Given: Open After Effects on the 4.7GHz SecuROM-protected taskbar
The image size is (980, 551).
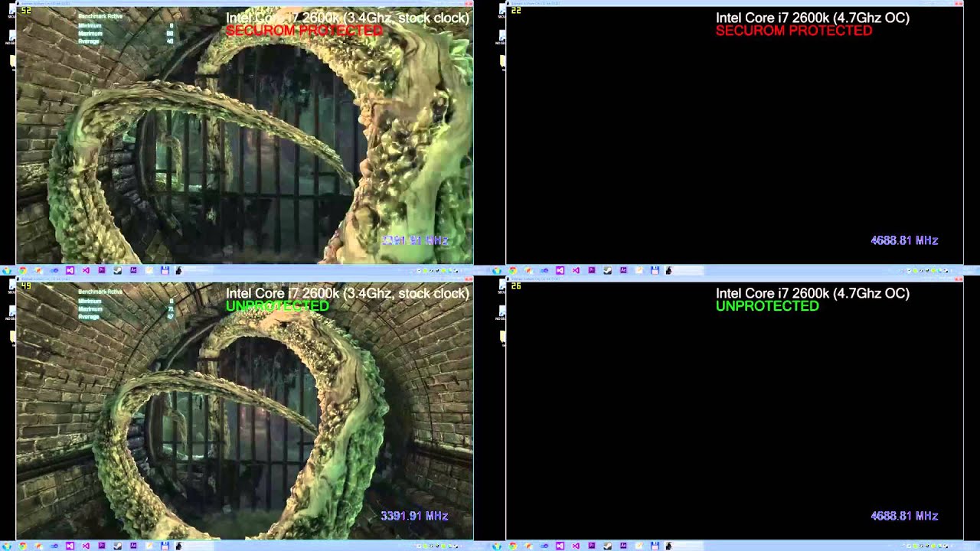Looking at the screenshot, I should click(623, 271).
